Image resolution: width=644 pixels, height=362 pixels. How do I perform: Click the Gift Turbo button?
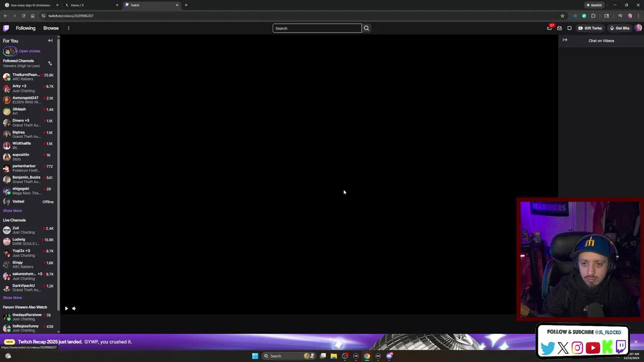[590, 28]
